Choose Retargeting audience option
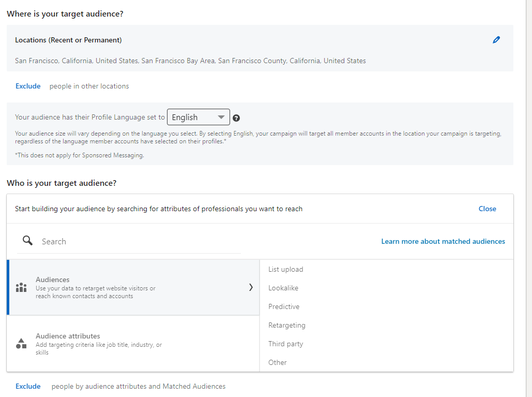 point(286,325)
